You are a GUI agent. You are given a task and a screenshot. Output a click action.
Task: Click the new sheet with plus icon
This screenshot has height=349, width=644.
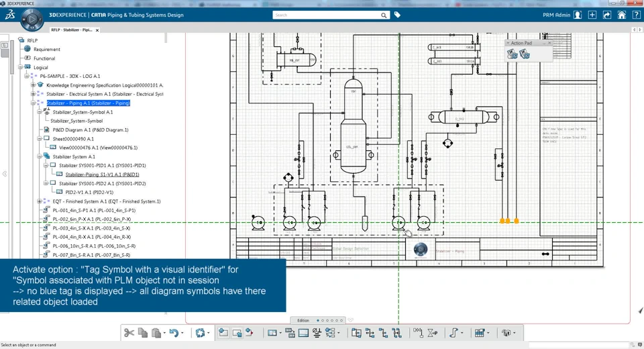tap(223, 333)
